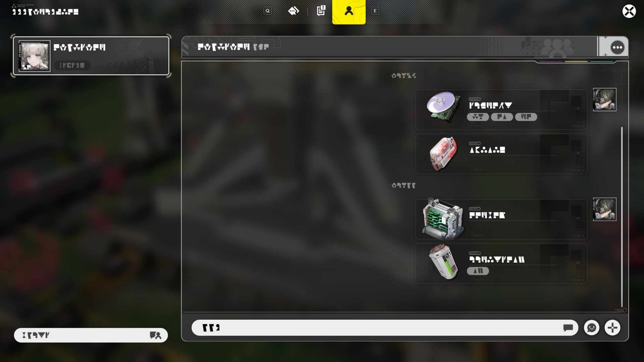Open the red capsule item card
Screen dimensions: 644x362
coord(501,154)
